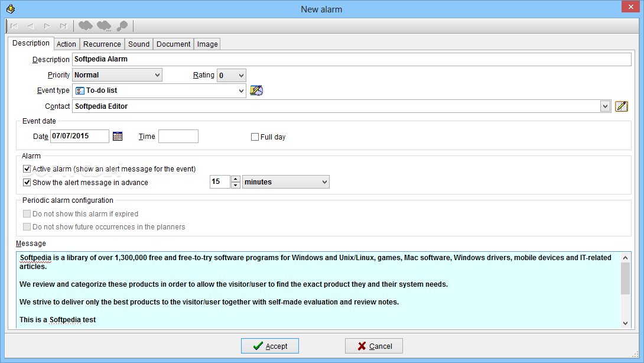Screen dimensions: 644x363
Task: Switch to the Action tab
Action: click(x=66, y=44)
